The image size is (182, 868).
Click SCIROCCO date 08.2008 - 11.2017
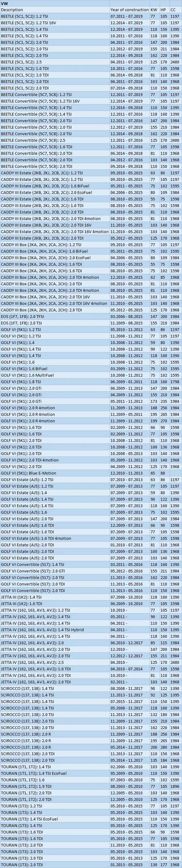126,688
